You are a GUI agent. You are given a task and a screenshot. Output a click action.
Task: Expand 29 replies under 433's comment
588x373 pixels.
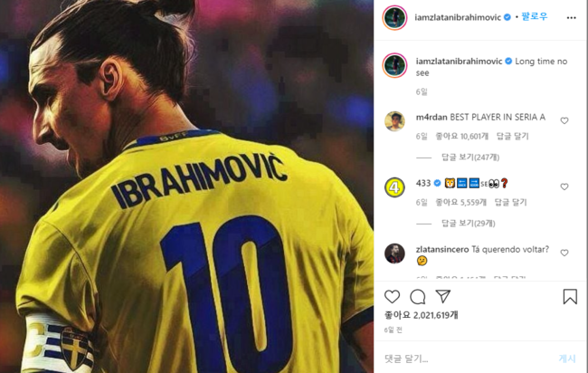468,224
